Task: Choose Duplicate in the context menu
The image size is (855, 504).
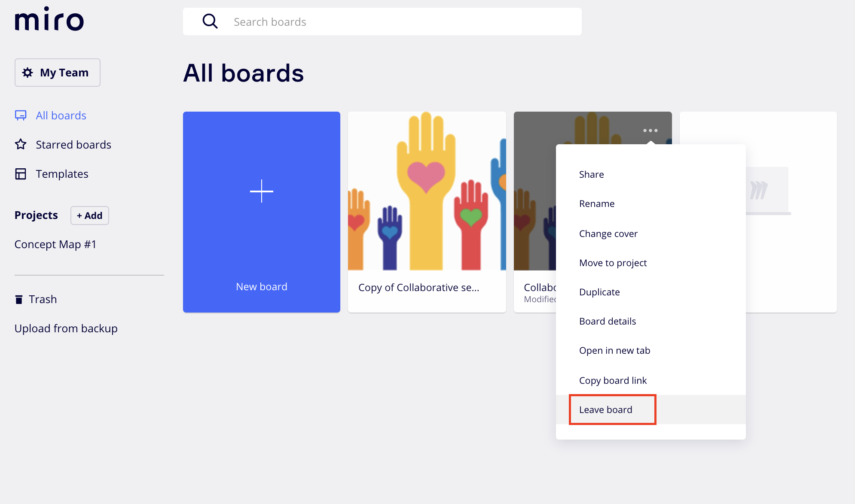Action: 599,292
